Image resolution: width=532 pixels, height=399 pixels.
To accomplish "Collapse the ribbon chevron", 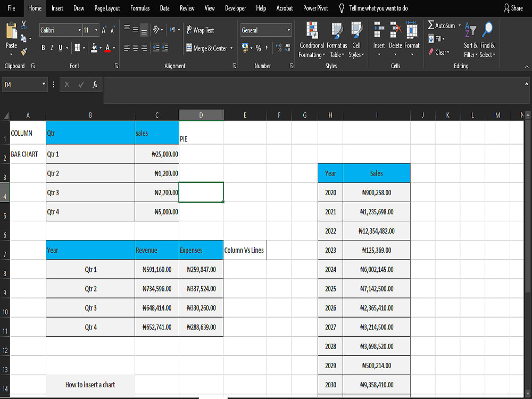I will (527, 67).
